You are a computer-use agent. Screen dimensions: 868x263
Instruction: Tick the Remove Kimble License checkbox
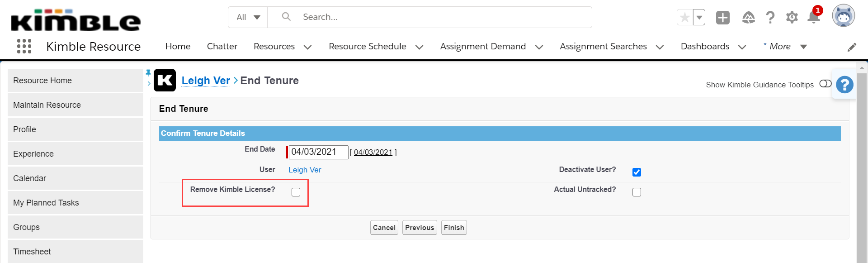[x=296, y=192]
